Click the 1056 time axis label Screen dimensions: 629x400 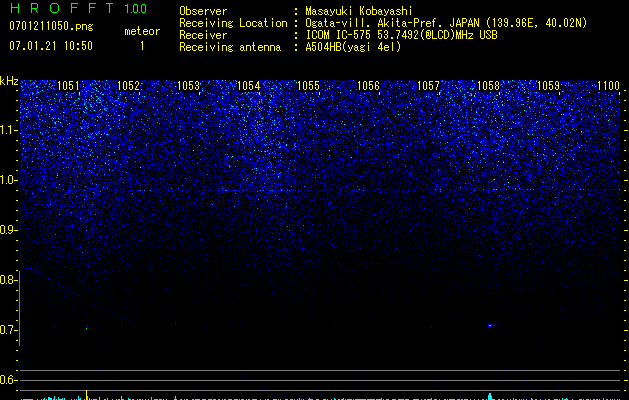(368, 85)
